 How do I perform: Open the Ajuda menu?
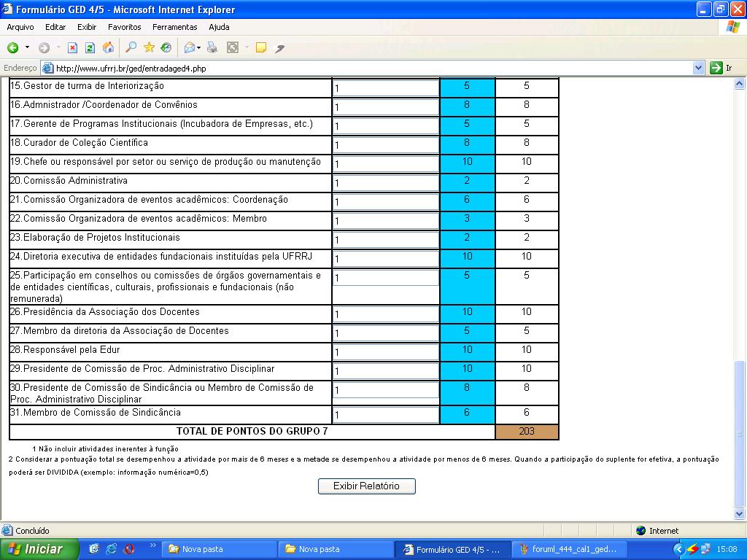(219, 27)
